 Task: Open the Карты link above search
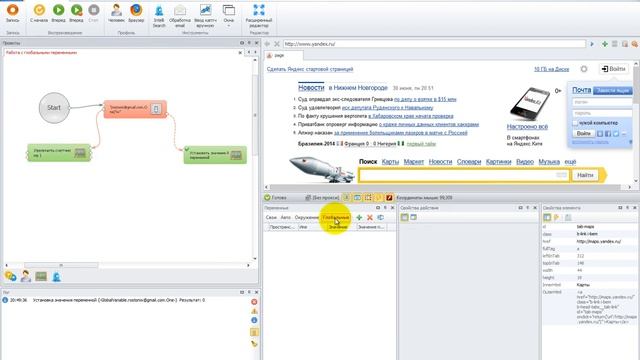(x=390, y=162)
